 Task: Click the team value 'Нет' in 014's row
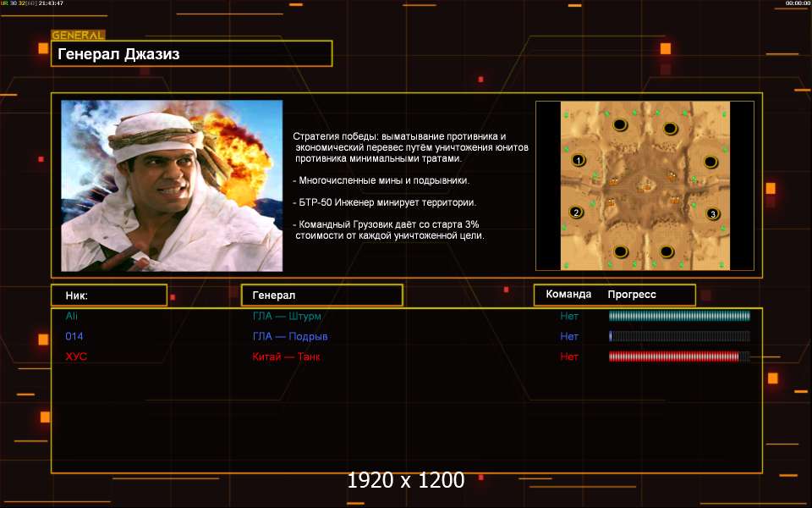point(569,336)
